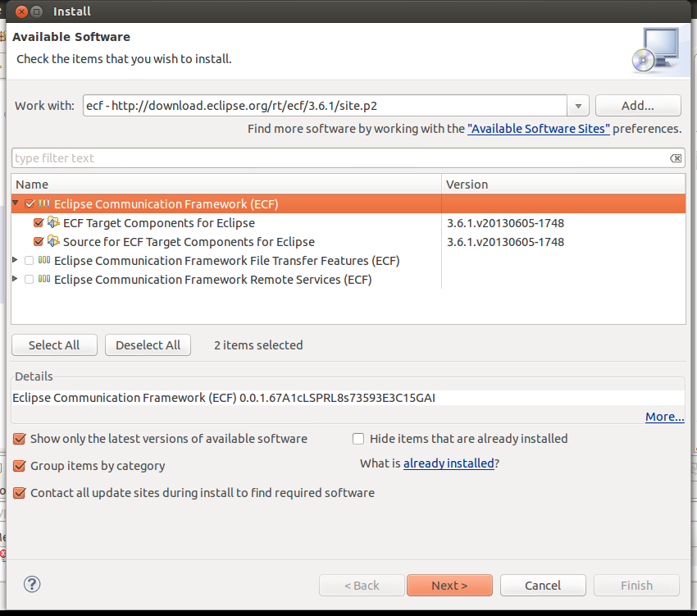
Task: Click the ECF category icon beside Eclipse Communication Framework (ECF)
Action: coord(44,203)
